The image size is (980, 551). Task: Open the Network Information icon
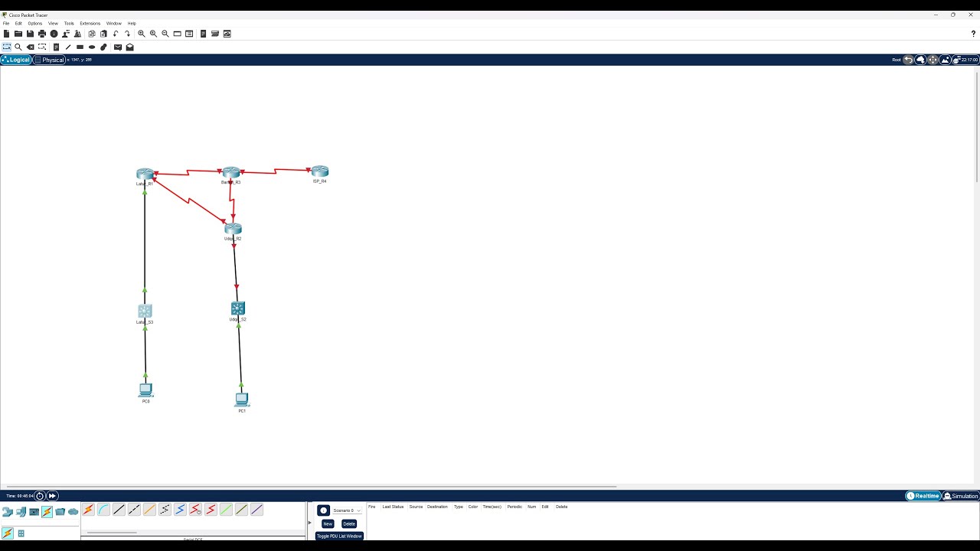54,34
